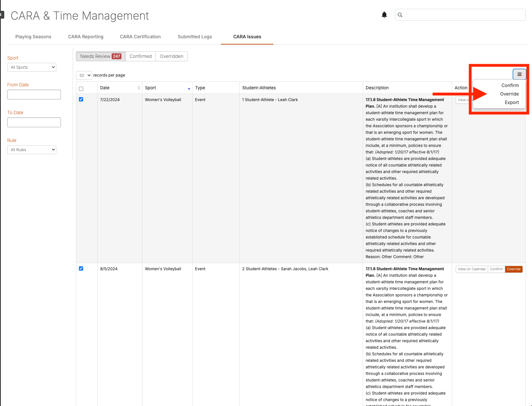Go to the CARA Certification tab
The width and height of the screenshot is (532, 406).
140,37
